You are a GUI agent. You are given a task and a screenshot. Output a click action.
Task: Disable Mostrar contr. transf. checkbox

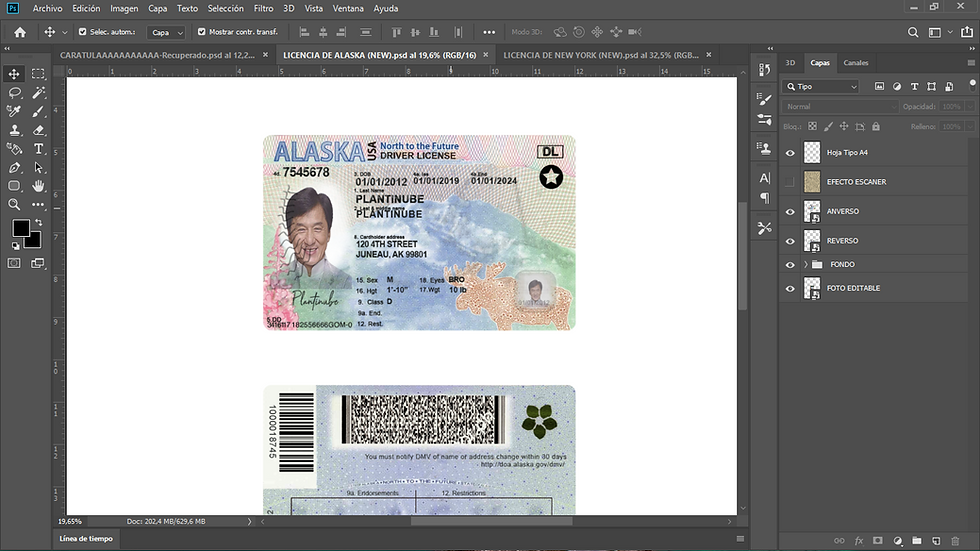(x=202, y=32)
